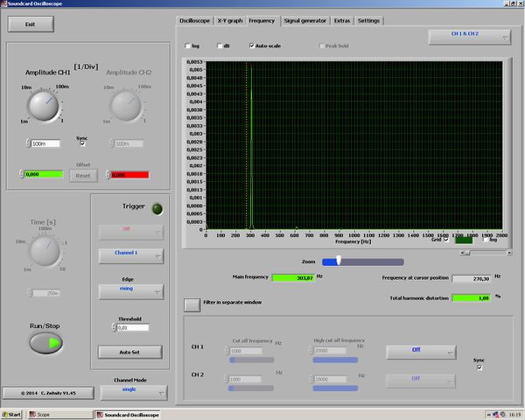The width and height of the screenshot is (525, 420).
Task: Open the CH 1 & CH 2 dropdown
Action: coord(468,35)
